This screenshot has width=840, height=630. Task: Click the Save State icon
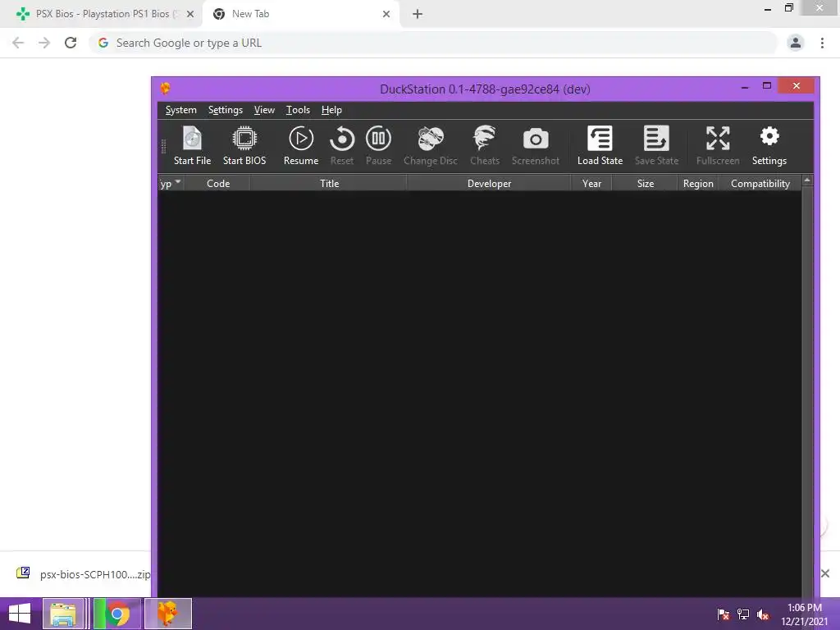(656, 145)
